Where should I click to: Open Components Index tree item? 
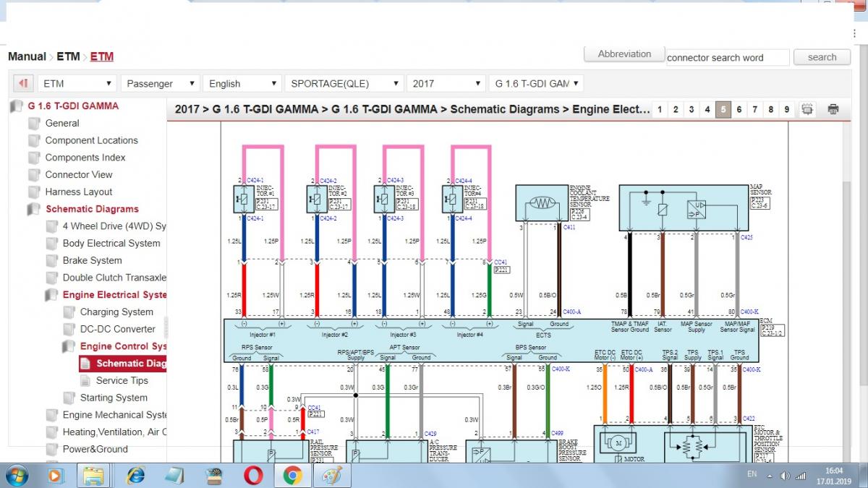(x=85, y=158)
